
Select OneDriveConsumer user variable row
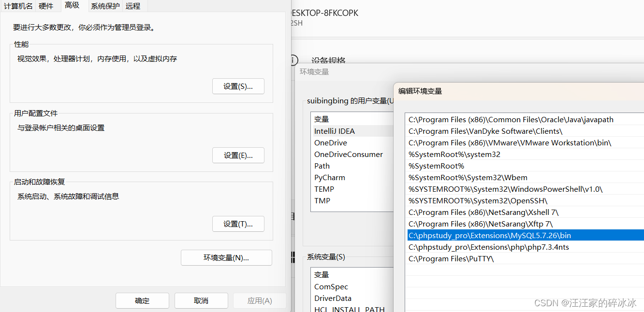point(352,154)
